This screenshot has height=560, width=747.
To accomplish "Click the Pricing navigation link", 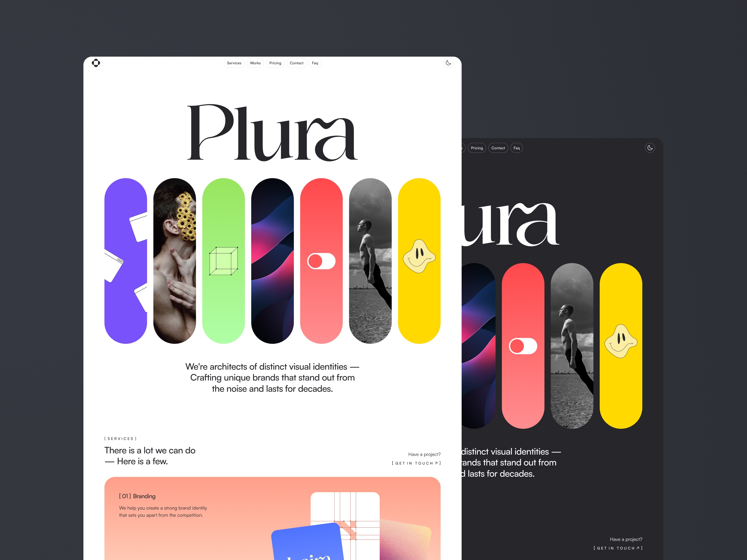I will coord(274,63).
